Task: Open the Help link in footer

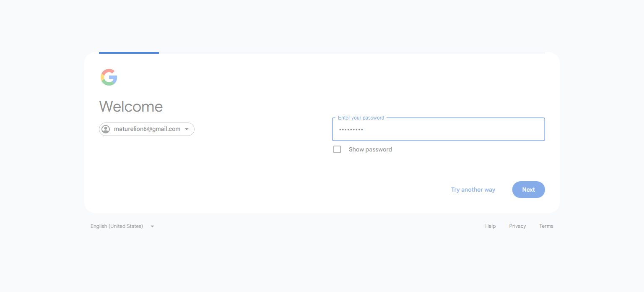Action: click(x=491, y=226)
